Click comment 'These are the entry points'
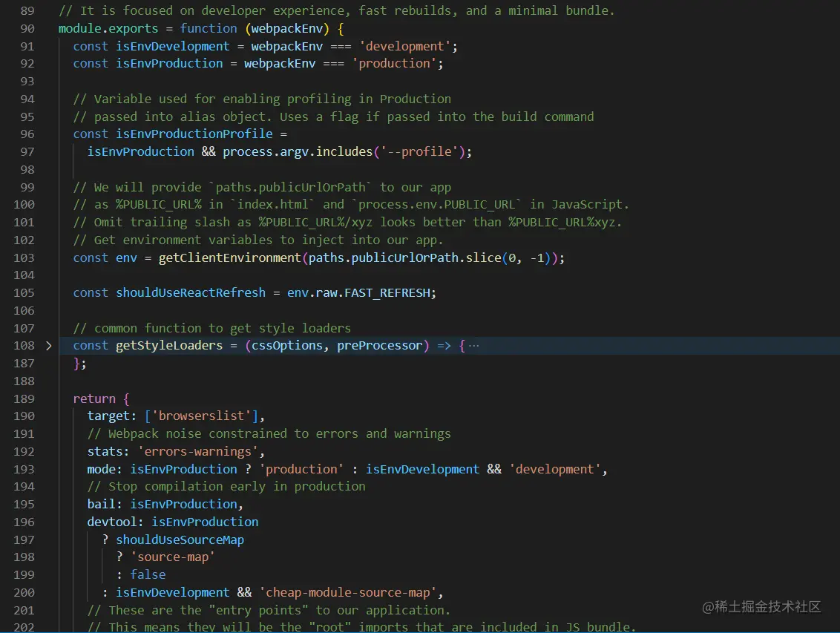Viewport: 840px width, 633px height. (269, 611)
